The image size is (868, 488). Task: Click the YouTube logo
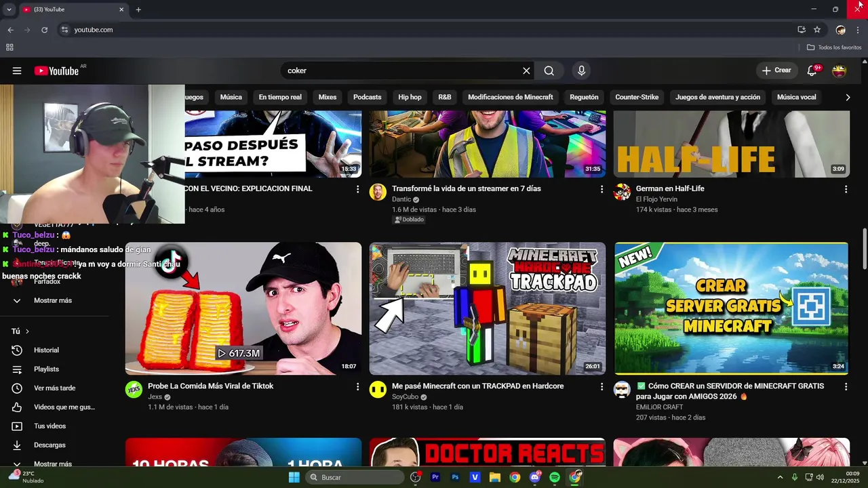(56, 70)
